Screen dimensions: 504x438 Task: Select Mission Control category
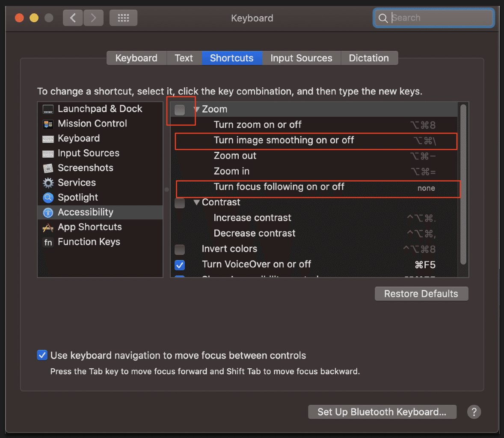click(x=100, y=124)
